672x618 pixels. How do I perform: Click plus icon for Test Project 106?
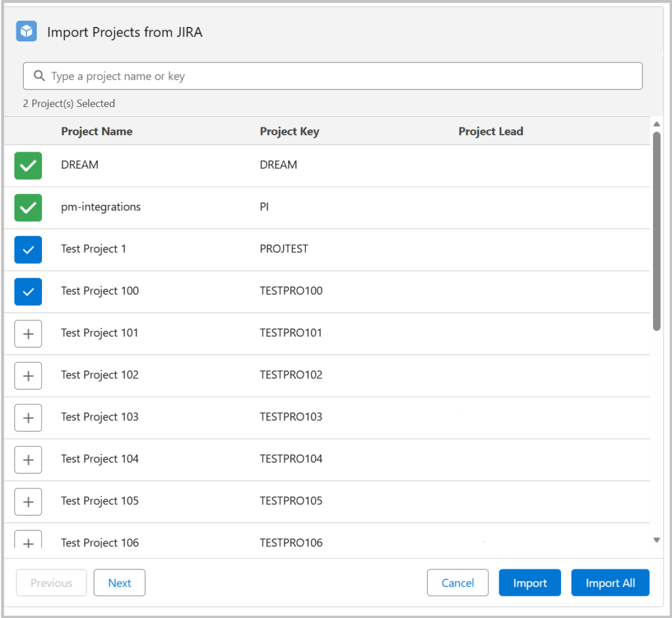(x=28, y=541)
